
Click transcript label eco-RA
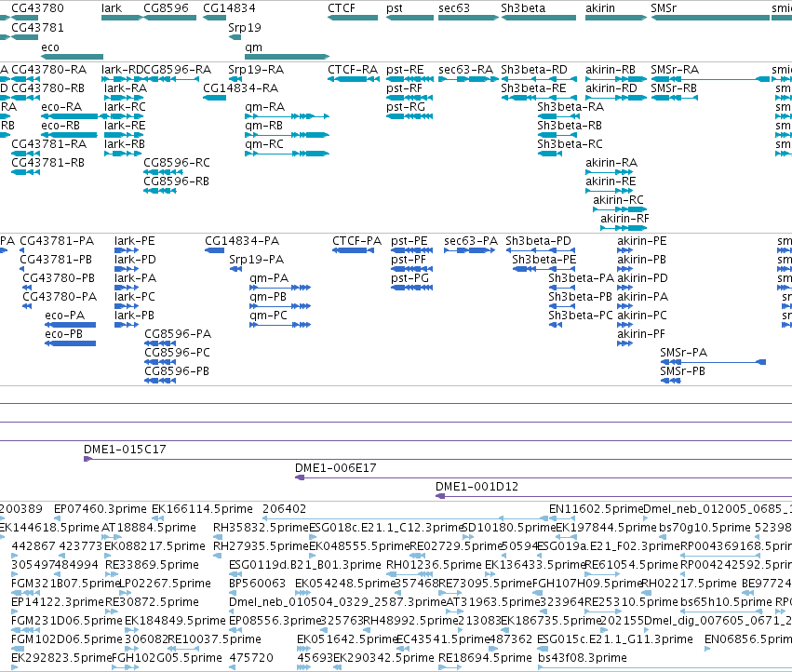(x=61, y=107)
